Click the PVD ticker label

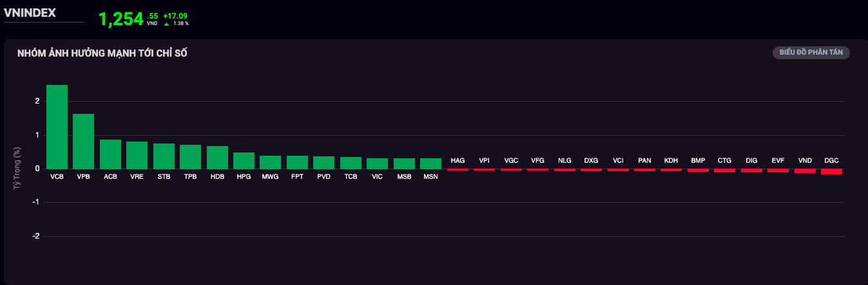324,176
